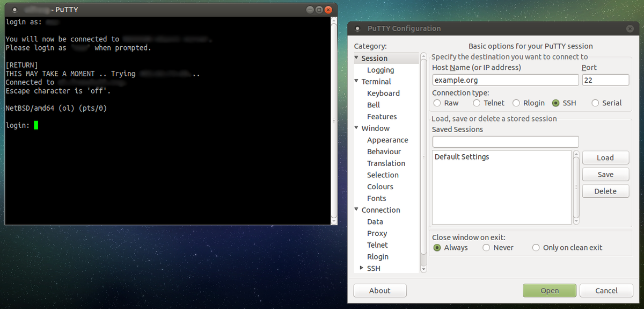The image size is (644, 309).
Task: Collapse the Connection category triangle
Action: pos(356,210)
